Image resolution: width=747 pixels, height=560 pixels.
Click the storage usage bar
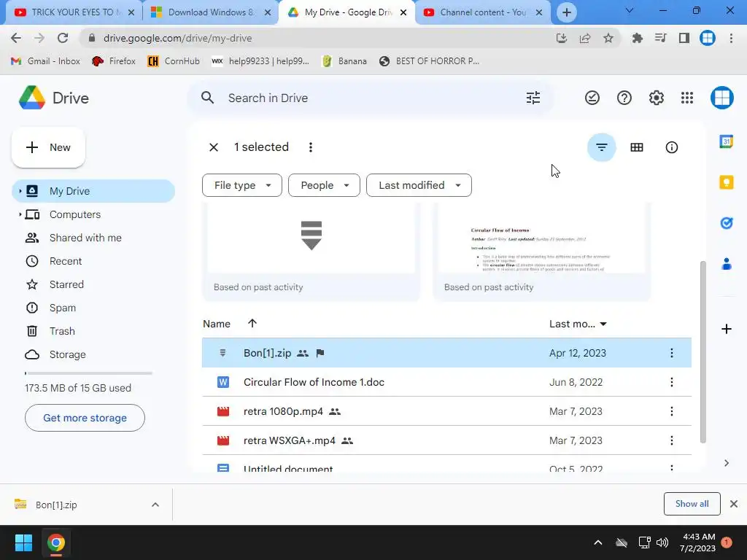(x=88, y=373)
